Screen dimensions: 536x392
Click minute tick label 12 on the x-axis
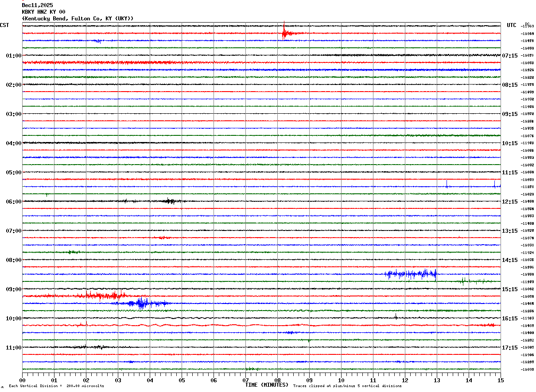point(405,380)
